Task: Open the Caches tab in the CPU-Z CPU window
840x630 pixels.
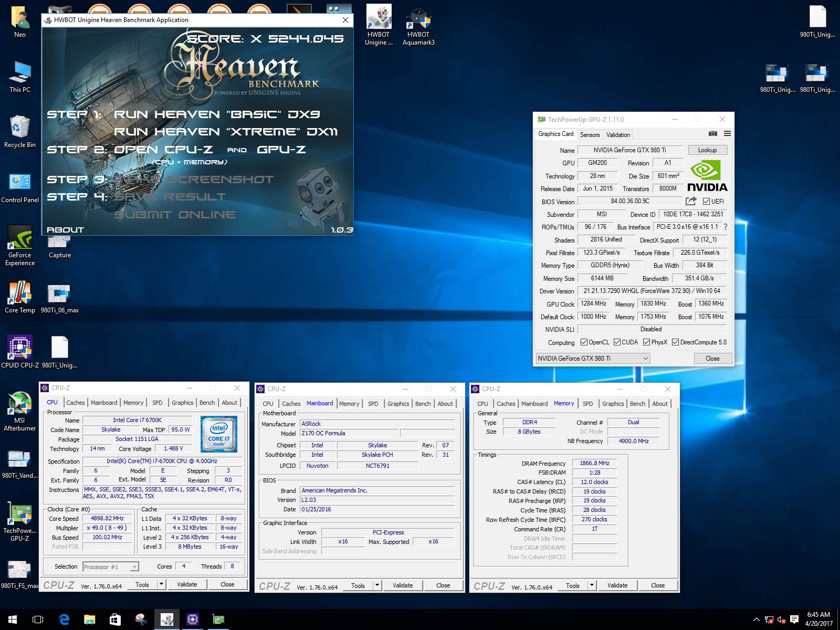Action: click(x=75, y=403)
